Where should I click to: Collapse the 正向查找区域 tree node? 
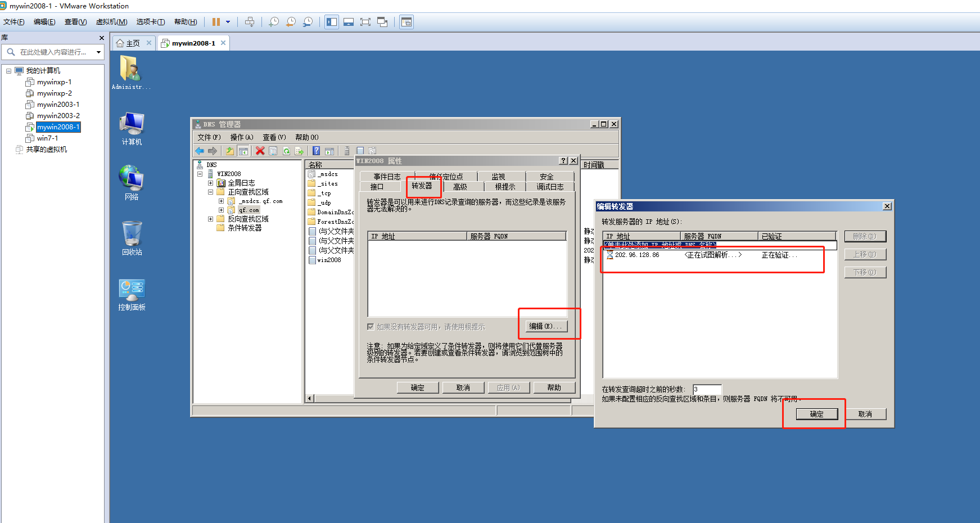tap(210, 192)
